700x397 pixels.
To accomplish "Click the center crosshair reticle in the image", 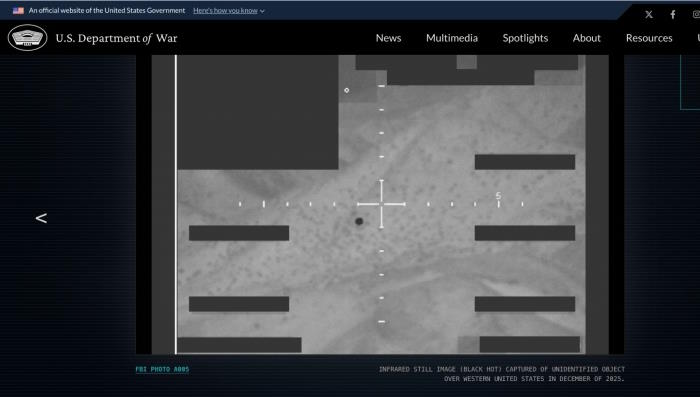I will (x=381, y=204).
